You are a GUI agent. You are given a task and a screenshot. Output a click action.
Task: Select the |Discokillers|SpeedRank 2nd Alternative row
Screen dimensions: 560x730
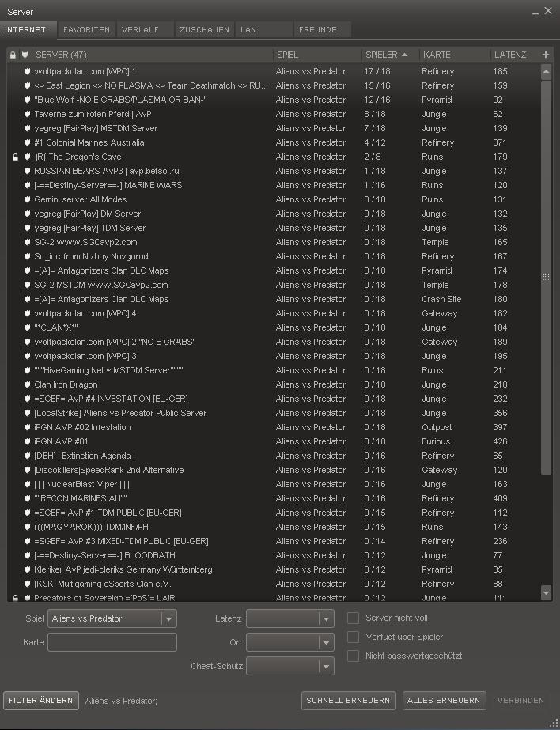[274, 471]
